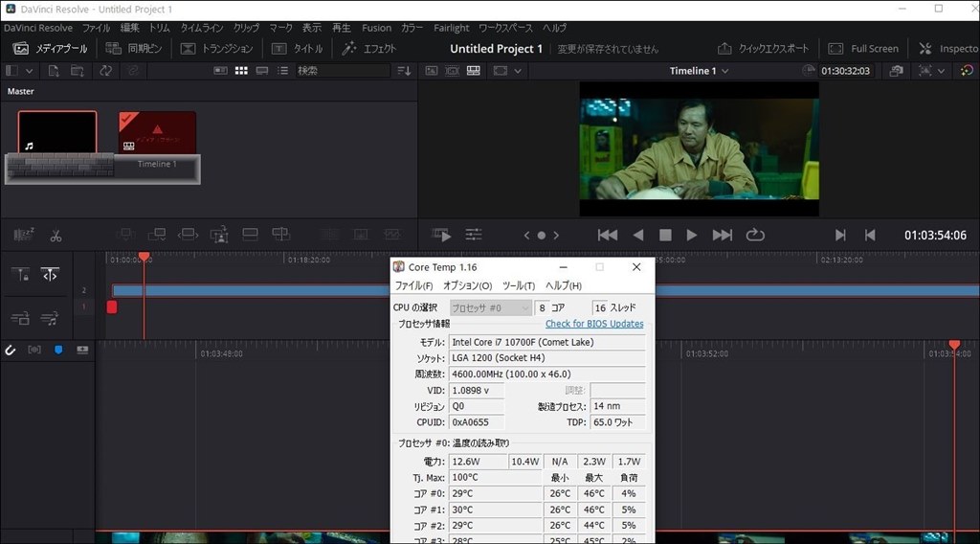Screen dimensions: 980x544
Task: Open the Effects (エフェクト) panel
Action: (369, 48)
